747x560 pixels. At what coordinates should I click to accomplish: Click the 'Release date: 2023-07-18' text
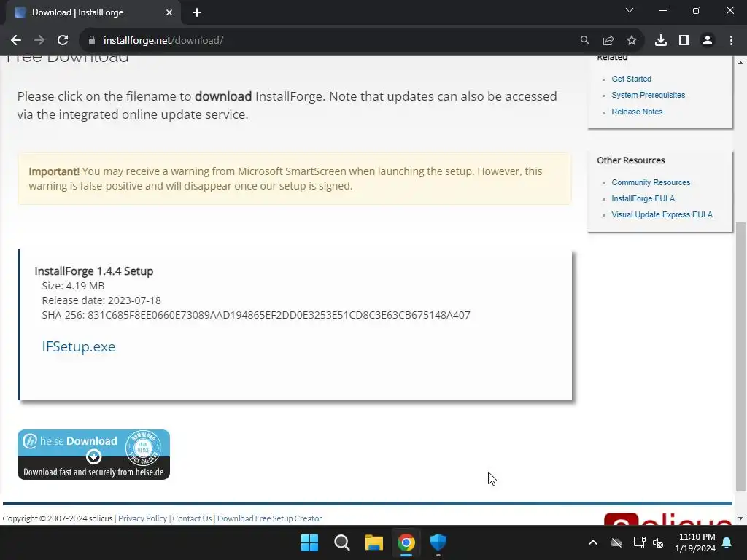pyautogui.click(x=101, y=300)
